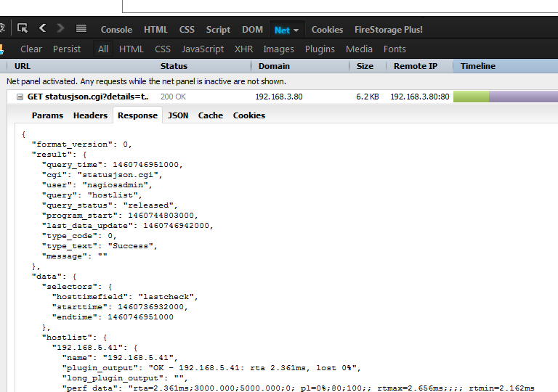Click the request timeline bar
558x392 pixels.
click(504, 97)
